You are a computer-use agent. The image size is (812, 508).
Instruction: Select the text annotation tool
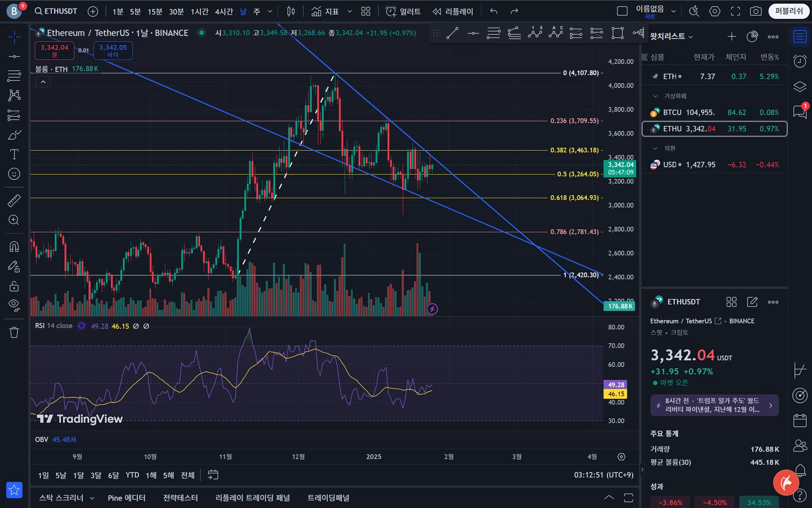click(x=14, y=154)
